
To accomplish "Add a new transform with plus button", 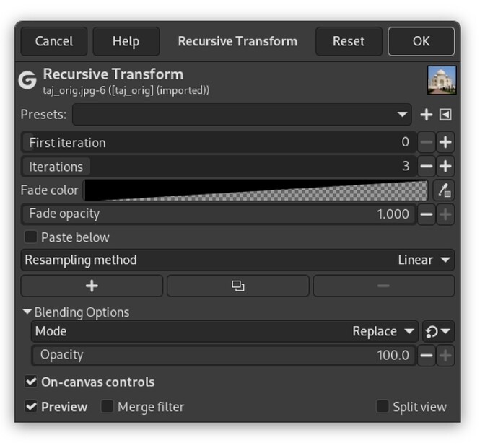I will click(92, 286).
